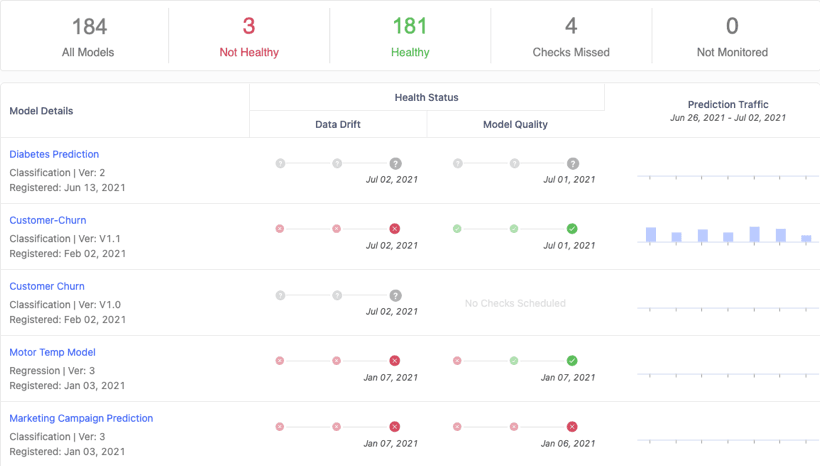820x466 pixels.
Task: Filter by Healthy models card
Action: click(410, 37)
